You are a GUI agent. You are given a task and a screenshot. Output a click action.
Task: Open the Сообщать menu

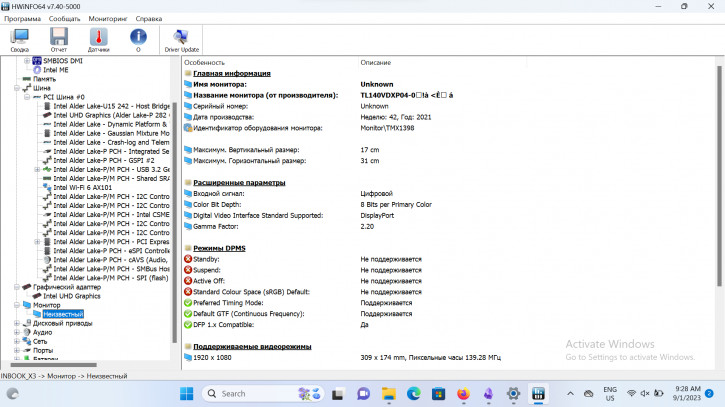64,19
